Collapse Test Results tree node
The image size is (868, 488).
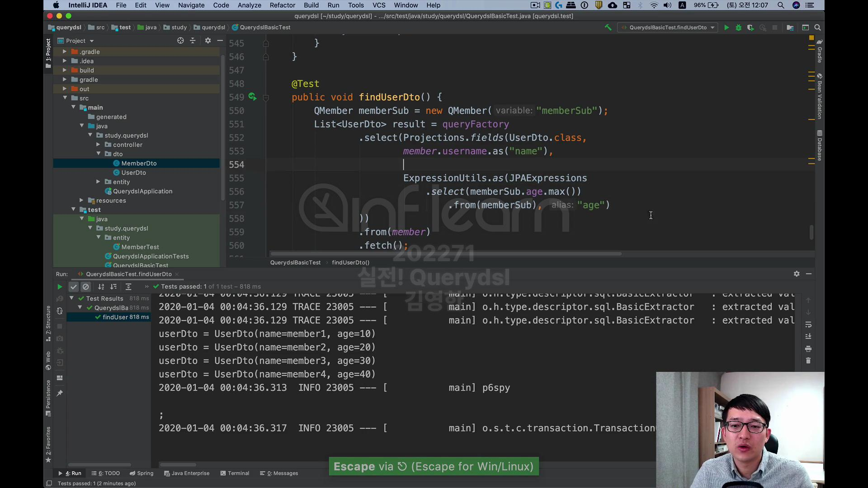click(71, 298)
